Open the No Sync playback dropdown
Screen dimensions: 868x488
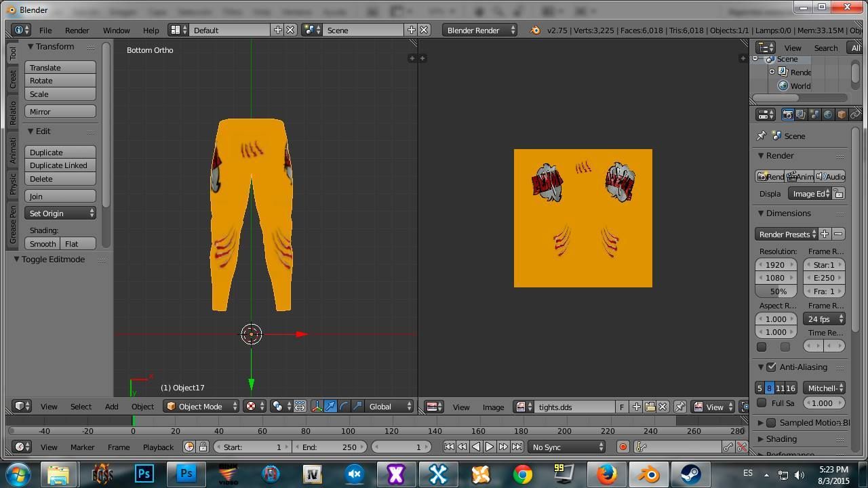coord(567,447)
